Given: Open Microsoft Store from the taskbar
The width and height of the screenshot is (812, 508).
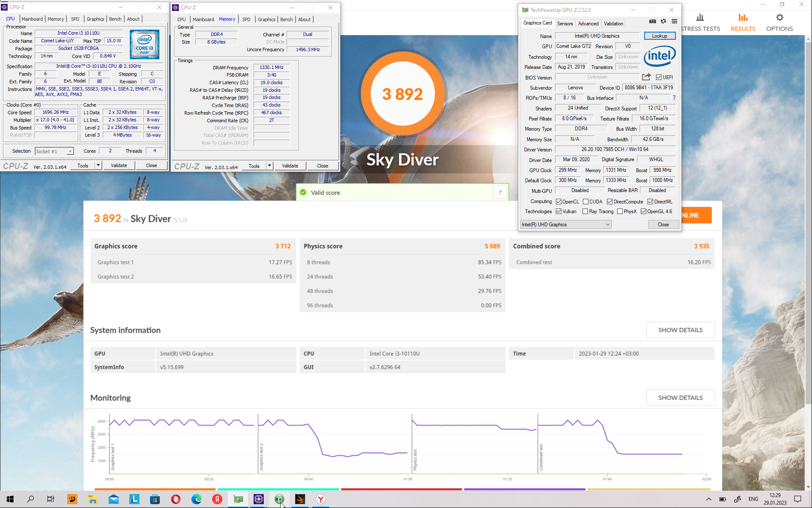Looking at the screenshot, I should click(155, 499).
